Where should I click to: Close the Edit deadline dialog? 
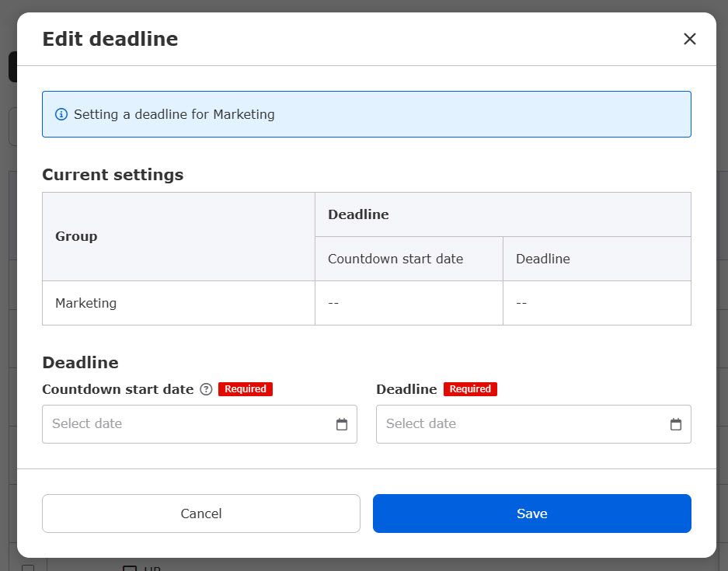tap(689, 39)
